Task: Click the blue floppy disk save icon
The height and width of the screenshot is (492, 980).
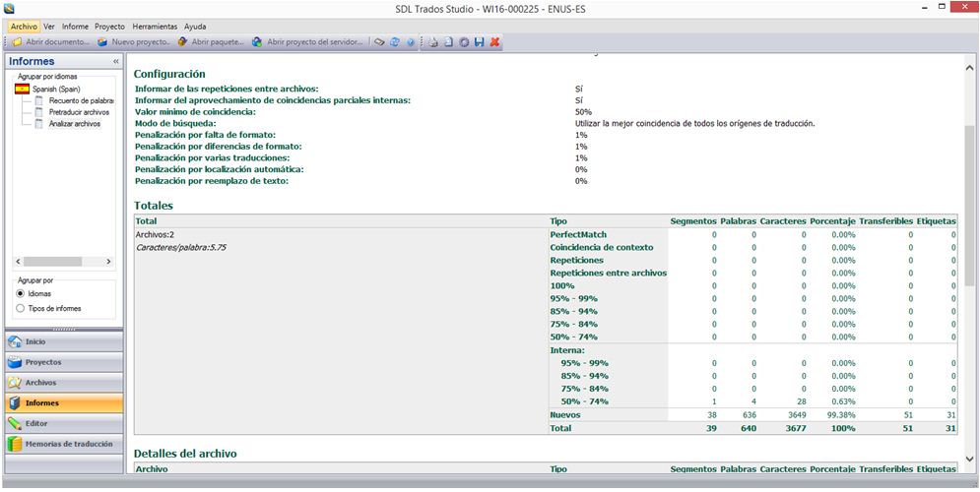Action: (x=480, y=42)
